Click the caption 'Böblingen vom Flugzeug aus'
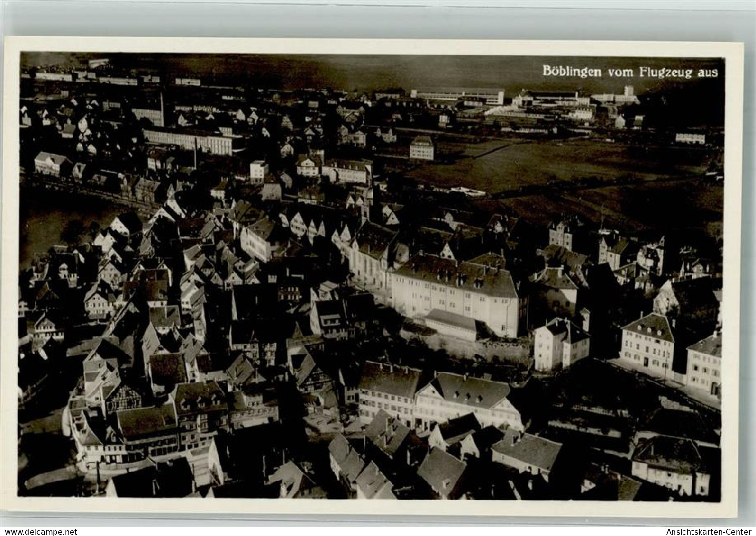The height and width of the screenshot is (536, 756). point(630,72)
